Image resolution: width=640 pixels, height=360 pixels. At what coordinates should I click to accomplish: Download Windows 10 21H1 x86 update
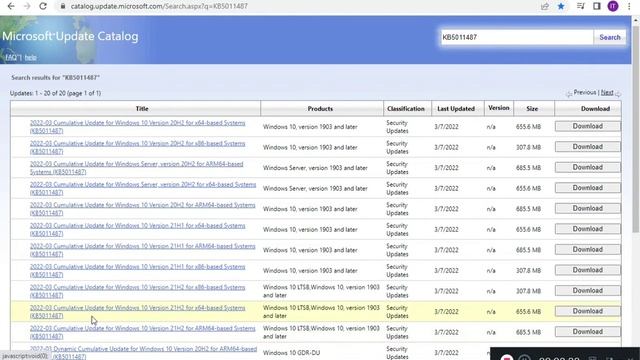tap(587, 270)
